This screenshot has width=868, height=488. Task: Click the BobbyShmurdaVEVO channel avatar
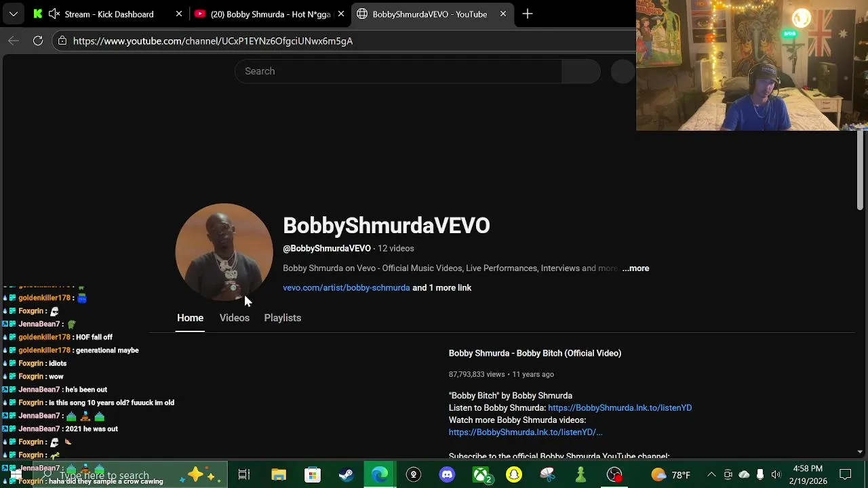pyautogui.click(x=224, y=252)
